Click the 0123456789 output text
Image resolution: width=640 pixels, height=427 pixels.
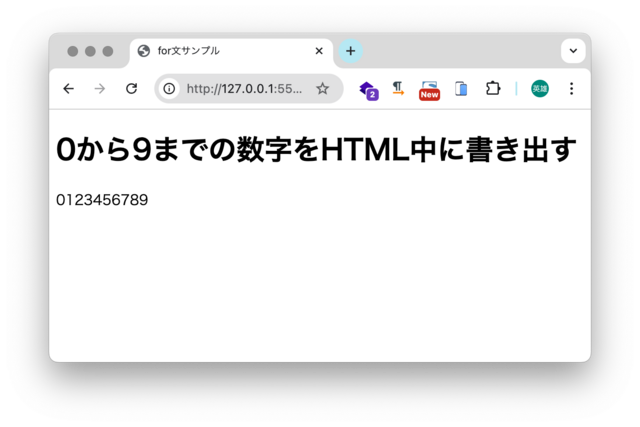point(102,200)
